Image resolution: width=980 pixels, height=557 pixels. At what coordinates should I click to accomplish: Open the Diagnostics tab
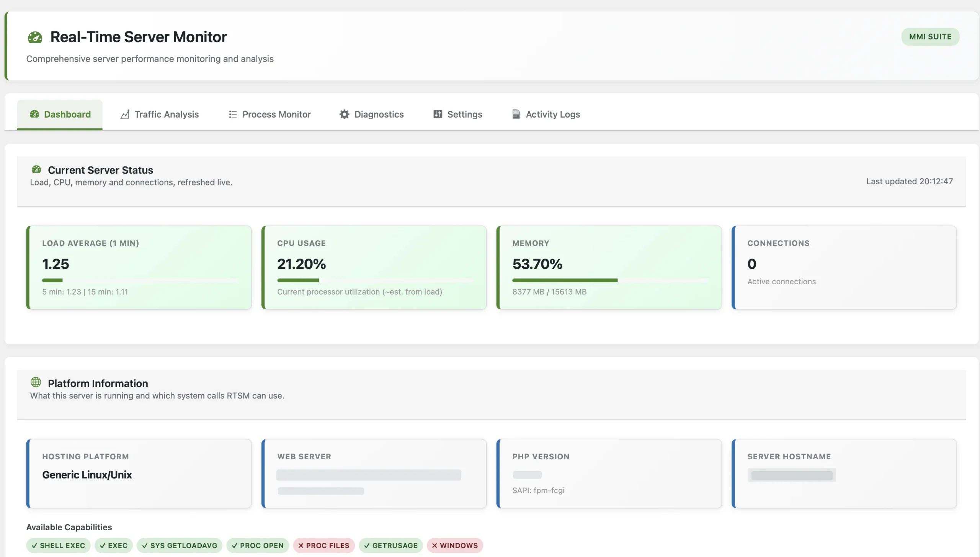tap(372, 114)
